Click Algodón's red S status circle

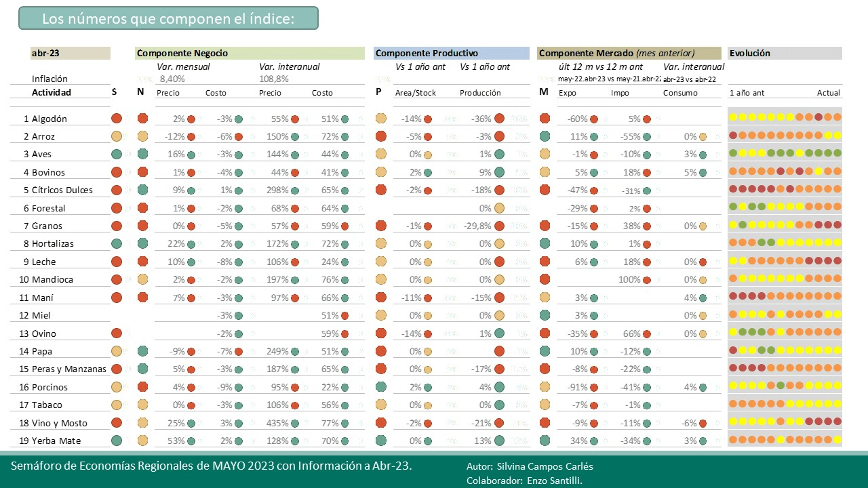(x=117, y=119)
